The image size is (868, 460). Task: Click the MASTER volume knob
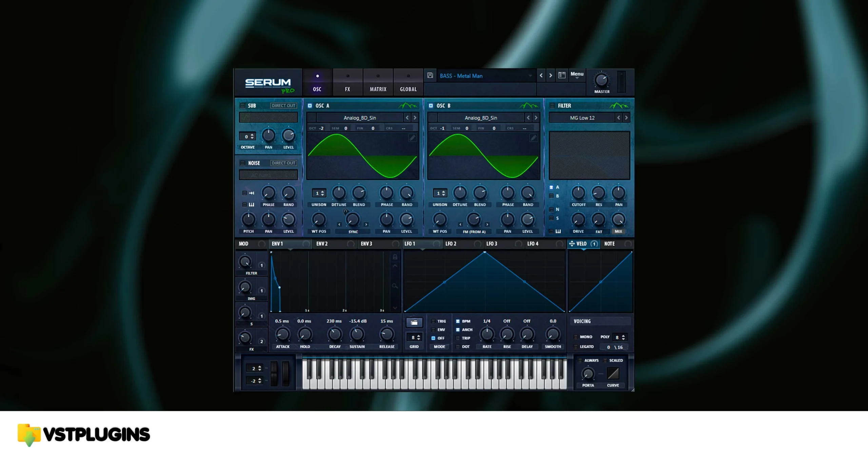tap(601, 80)
